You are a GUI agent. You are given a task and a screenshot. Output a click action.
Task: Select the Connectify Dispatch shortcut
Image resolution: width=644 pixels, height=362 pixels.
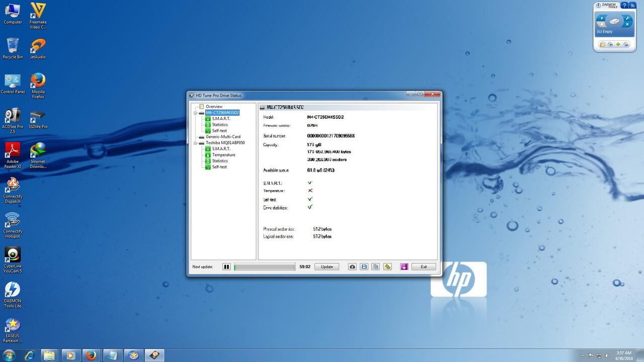[x=13, y=191]
